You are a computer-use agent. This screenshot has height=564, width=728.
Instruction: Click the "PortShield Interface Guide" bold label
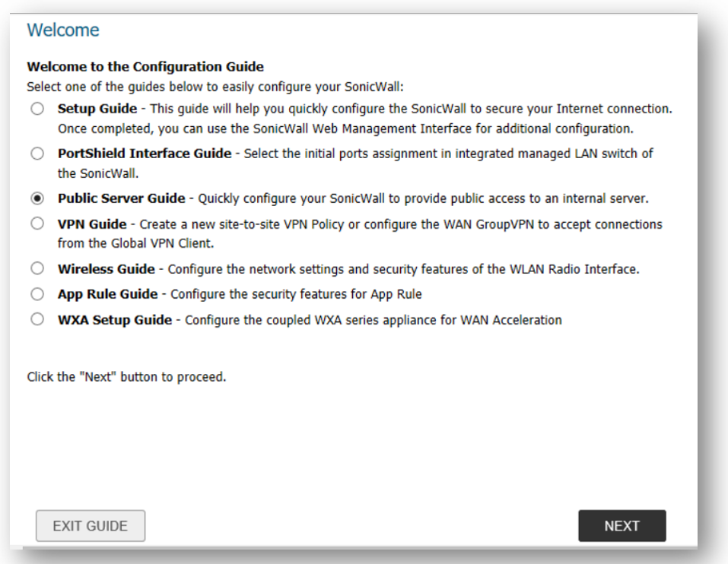coord(145,154)
